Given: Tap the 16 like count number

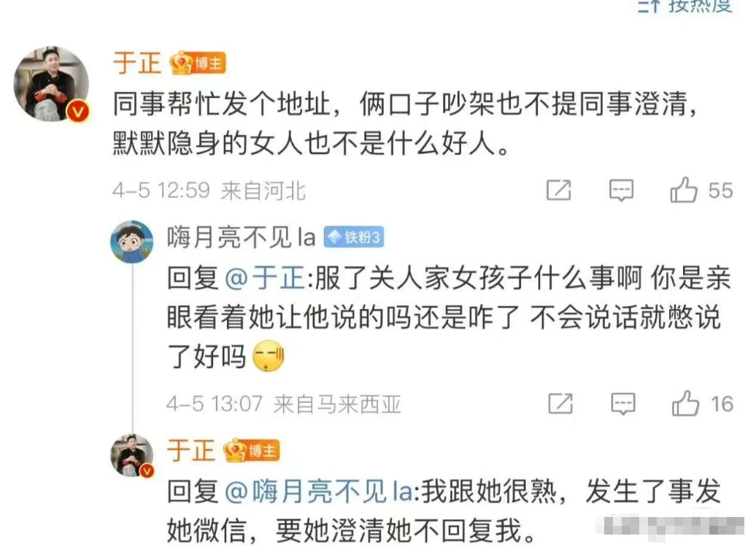Looking at the screenshot, I should (x=722, y=404).
